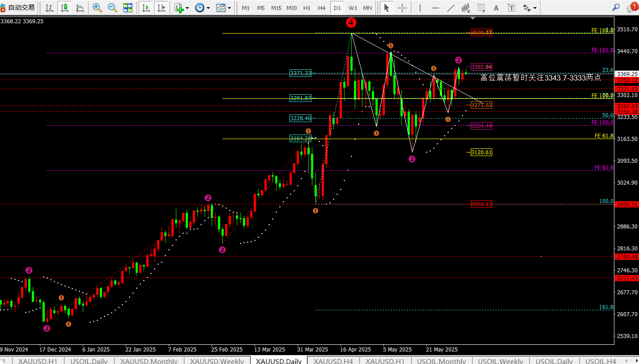Select the Fibonacci retracement tool
This screenshot has height=364, width=639.
(x=481, y=8)
